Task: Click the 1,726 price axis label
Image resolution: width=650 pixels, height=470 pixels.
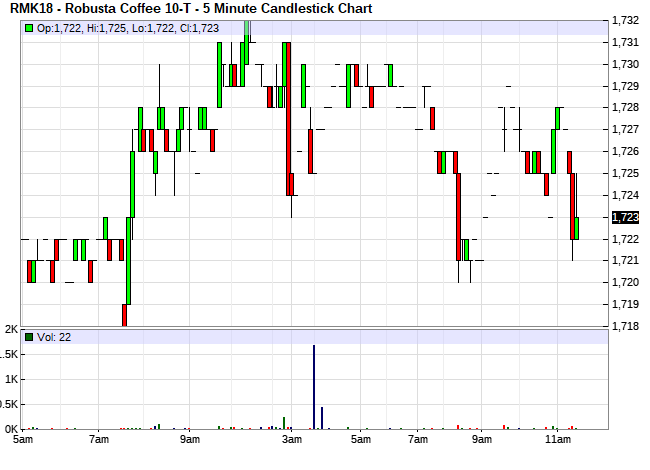Action: point(626,151)
